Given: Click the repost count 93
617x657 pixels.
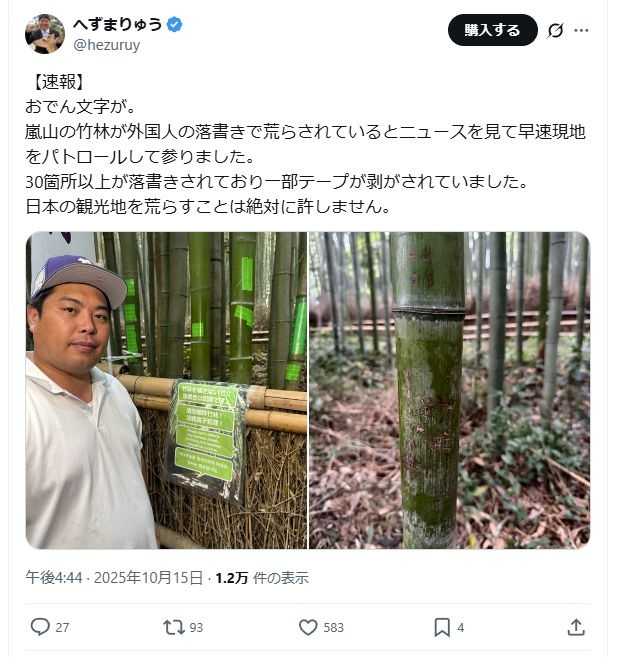Looking at the screenshot, I should coord(196,627).
